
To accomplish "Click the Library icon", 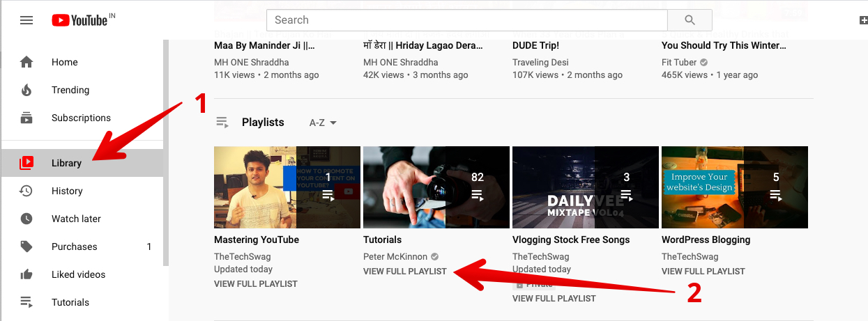I will 26,163.
